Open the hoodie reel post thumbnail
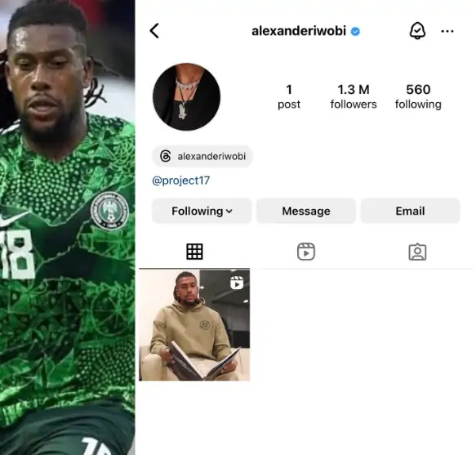 [x=194, y=324]
